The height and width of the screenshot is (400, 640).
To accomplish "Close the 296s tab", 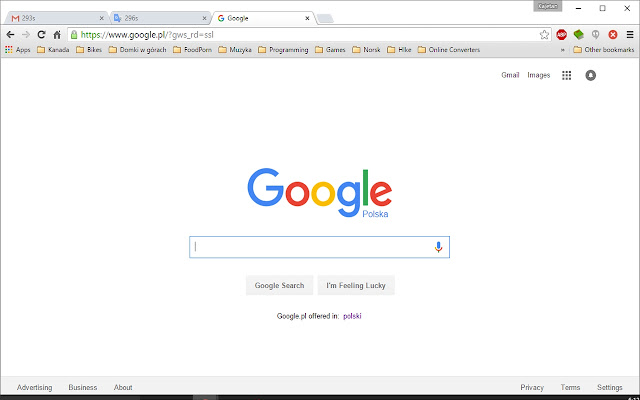I will click(204, 18).
